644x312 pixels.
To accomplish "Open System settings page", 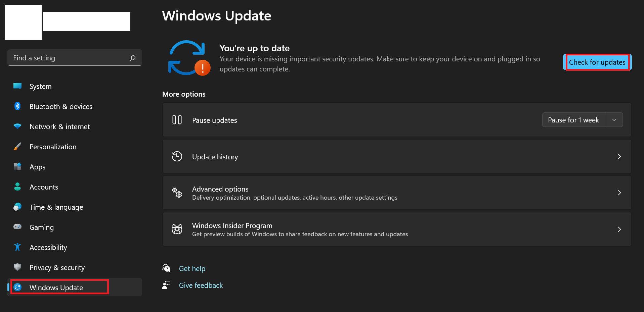I will pos(75,86).
